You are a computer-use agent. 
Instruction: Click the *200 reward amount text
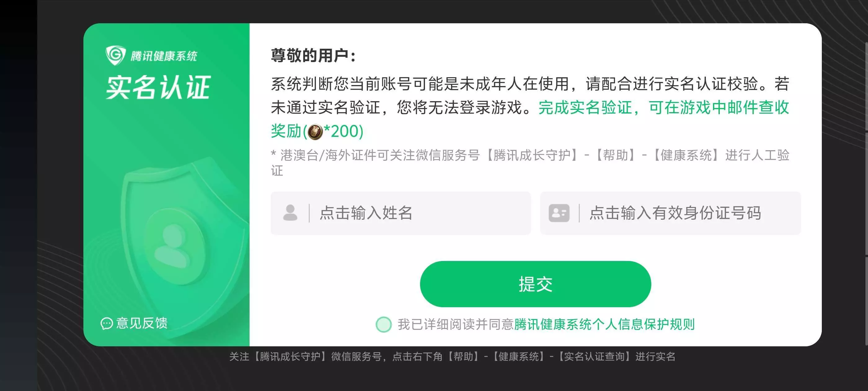[343, 132]
